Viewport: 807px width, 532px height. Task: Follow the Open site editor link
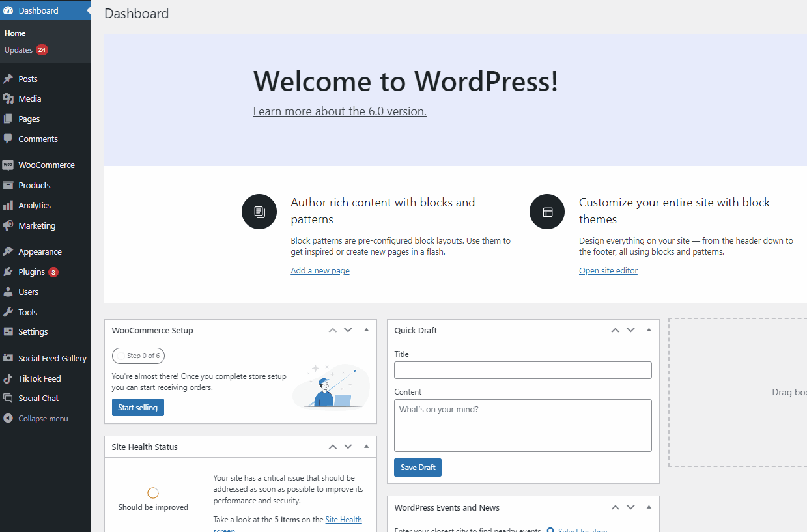[x=608, y=270]
